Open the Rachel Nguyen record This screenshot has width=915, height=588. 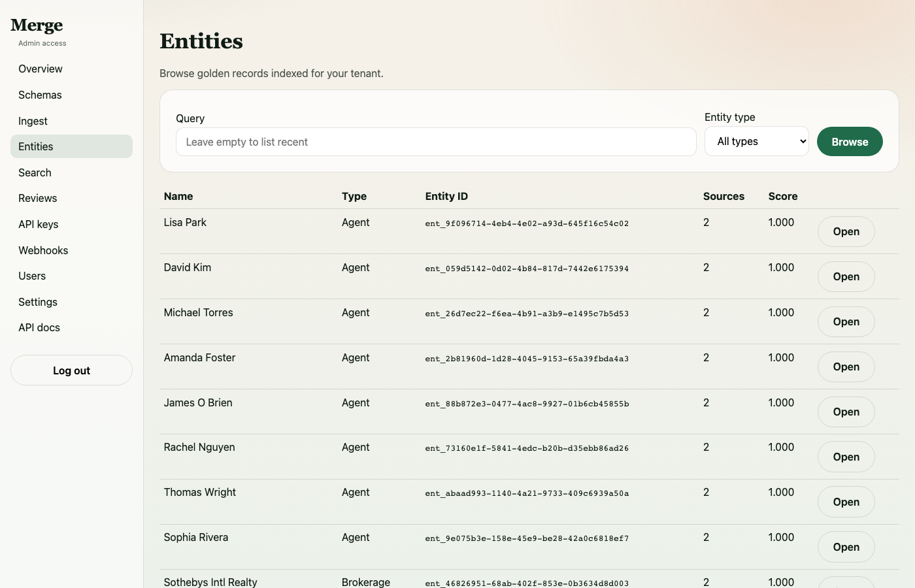(846, 457)
